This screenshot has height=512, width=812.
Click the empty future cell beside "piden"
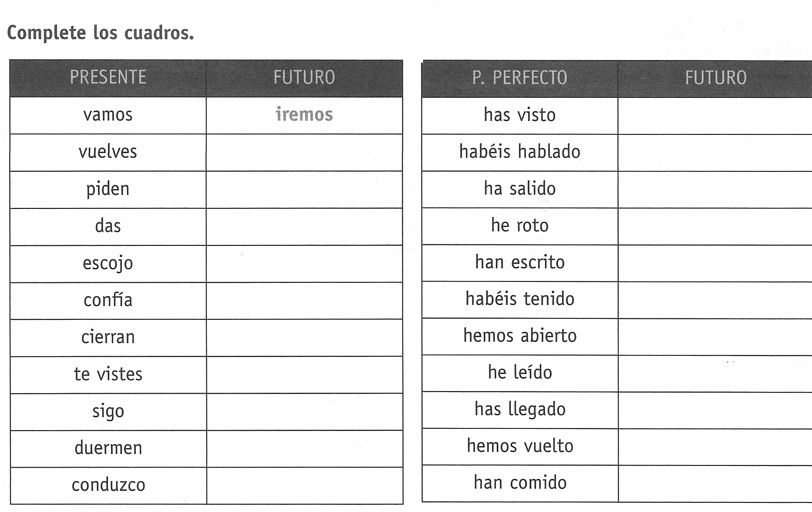tap(304, 190)
